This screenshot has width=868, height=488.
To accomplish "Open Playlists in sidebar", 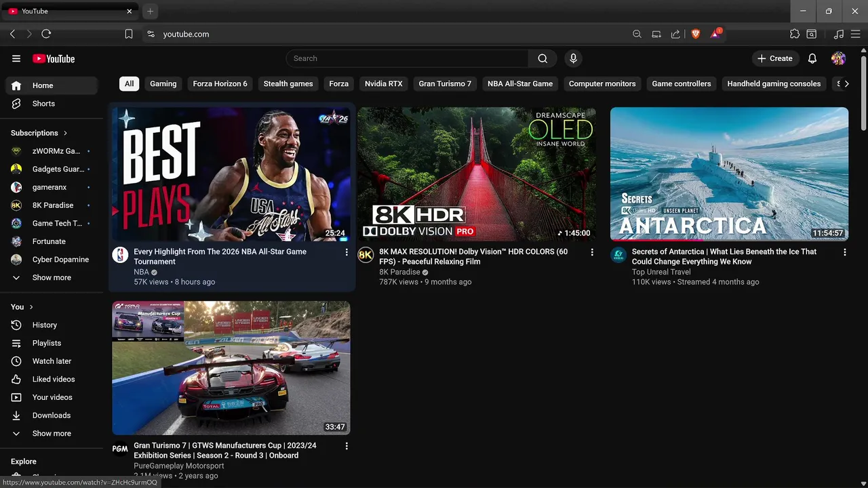I will [52, 344].
